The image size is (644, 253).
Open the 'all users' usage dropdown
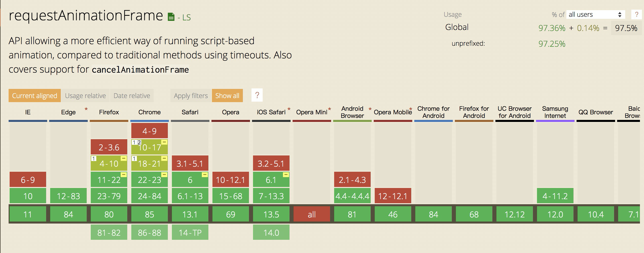tap(596, 14)
